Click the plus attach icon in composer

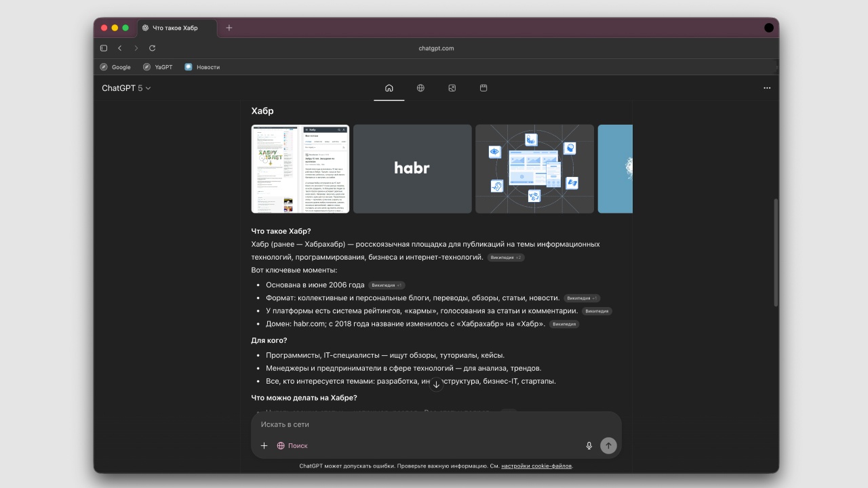click(264, 445)
